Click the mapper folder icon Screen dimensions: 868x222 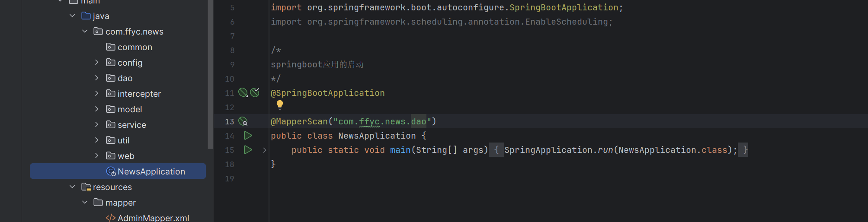coord(98,203)
